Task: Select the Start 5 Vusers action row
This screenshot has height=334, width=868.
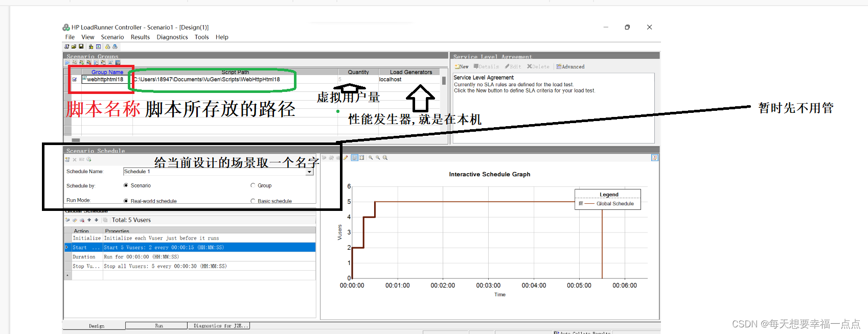Action: pos(190,247)
